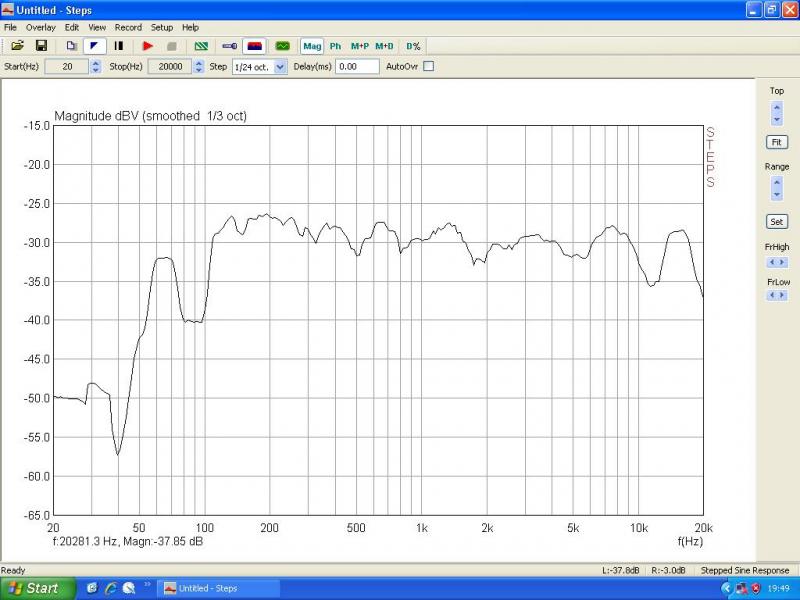This screenshot has height=600, width=800.
Task: Click the 'R:-3.0dB' status bar entry
Action: (668, 570)
